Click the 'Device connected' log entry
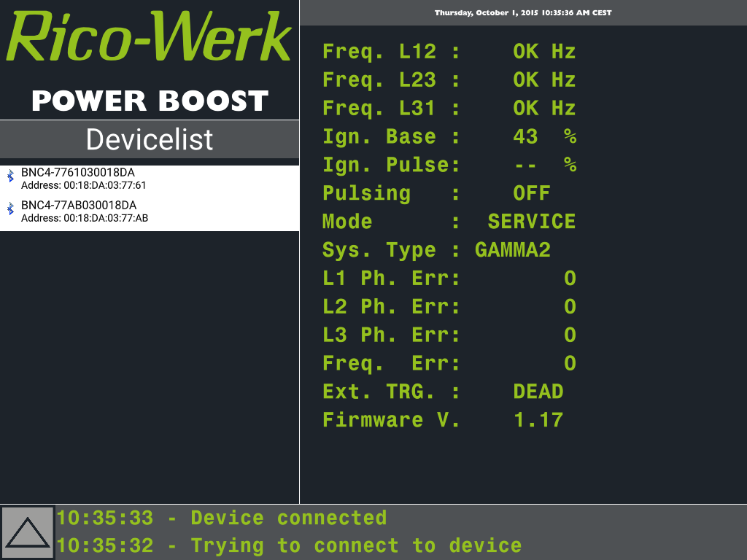The width and height of the screenshot is (747, 560). point(222,518)
